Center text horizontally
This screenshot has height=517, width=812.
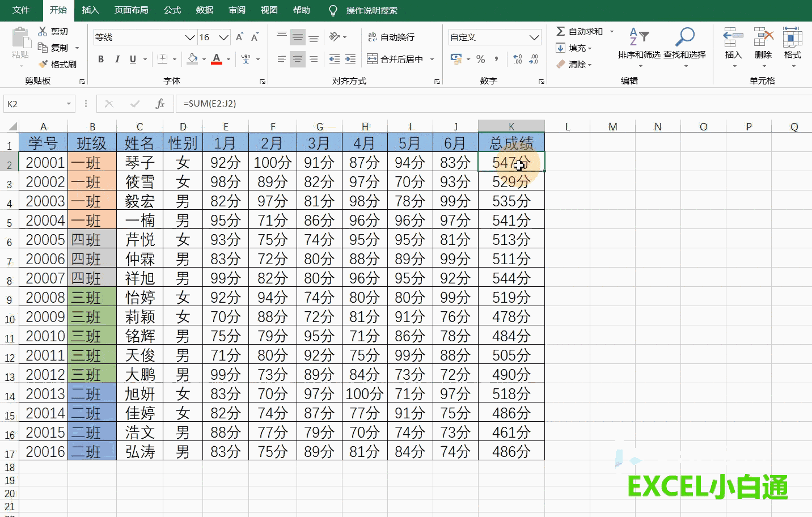pyautogui.click(x=297, y=59)
